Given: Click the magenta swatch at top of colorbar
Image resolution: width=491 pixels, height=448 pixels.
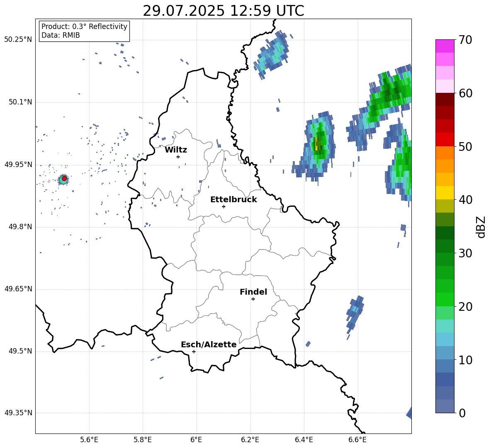Looking at the screenshot, I should (x=445, y=46).
